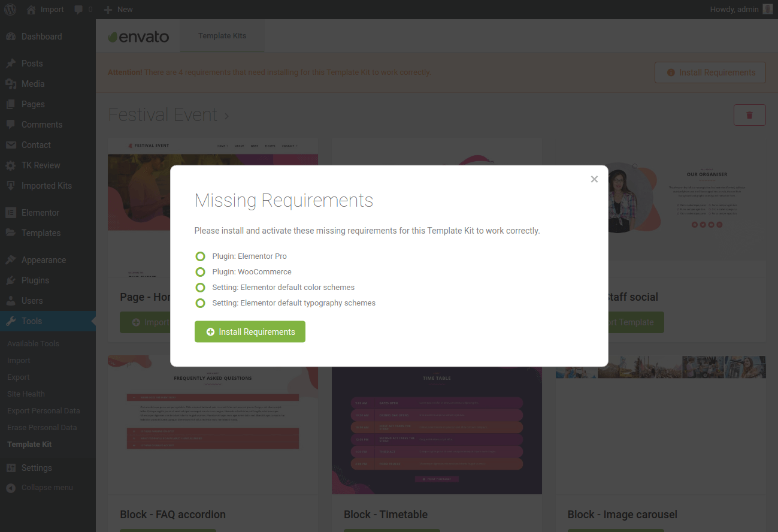Screen dimensions: 778x532
Task: Open Site Health submenu link
Action: (x=26, y=394)
